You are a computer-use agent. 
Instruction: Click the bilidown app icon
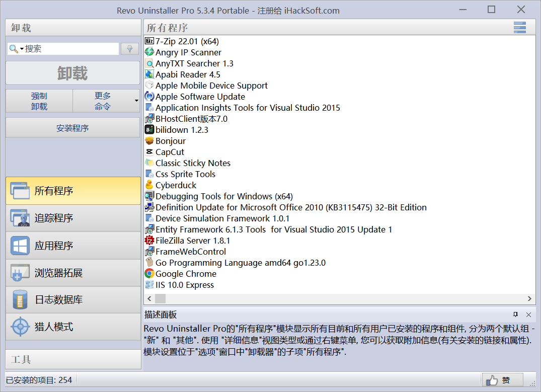[149, 130]
